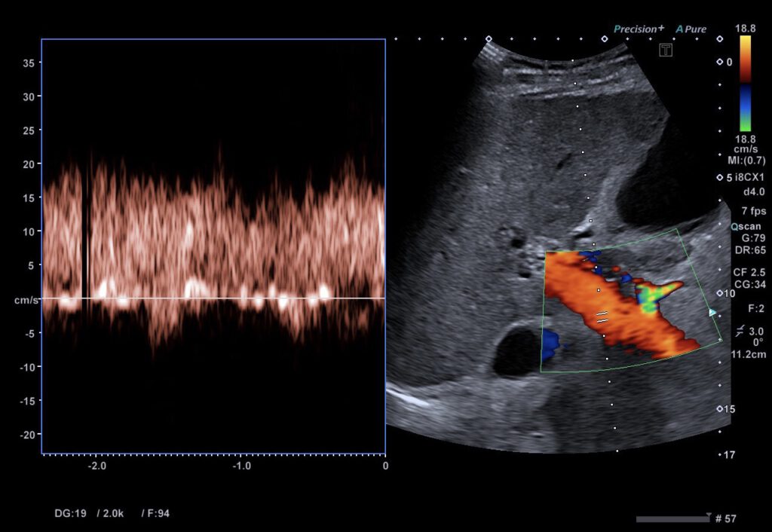
Task: Click the color Doppler velocity scale bar
Action: (x=746, y=83)
